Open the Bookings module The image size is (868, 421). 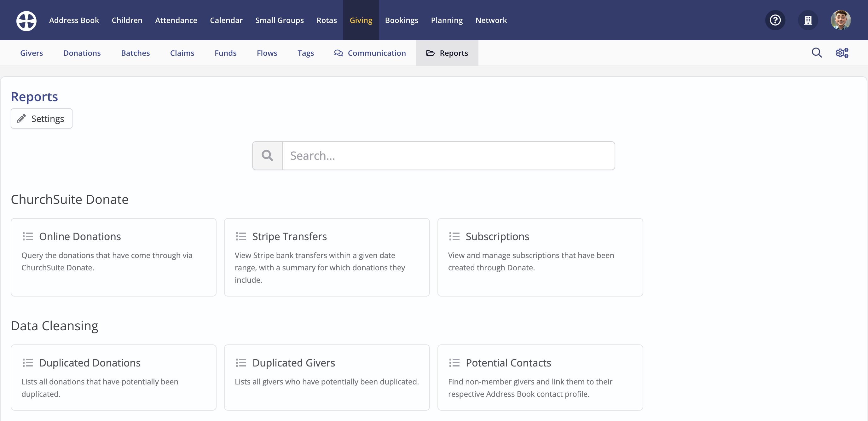(x=401, y=20)
